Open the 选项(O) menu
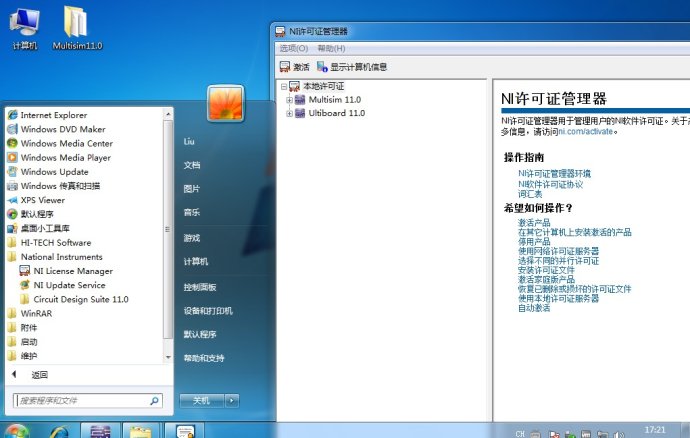Image resolution: width=690 pixels, height=438 pixels. click(x=294, y=48)
